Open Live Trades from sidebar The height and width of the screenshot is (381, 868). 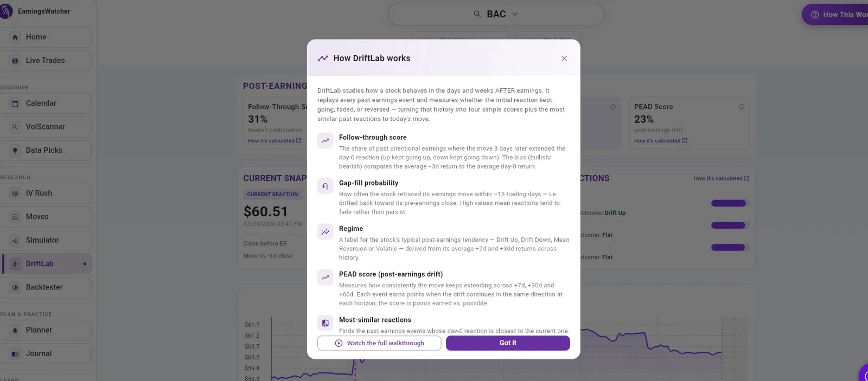[46, 61]
